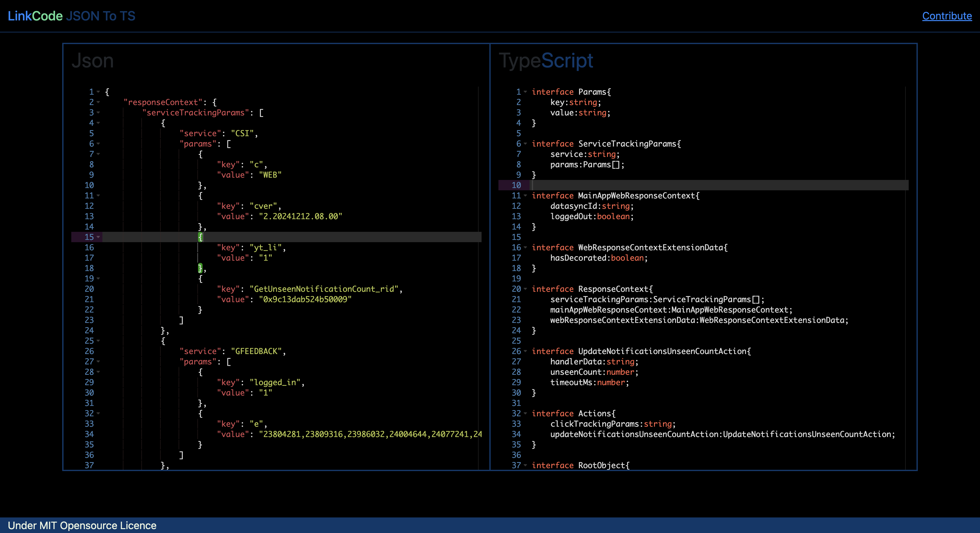Click the "key": "logged_in" line
Image resolution: width=980 pixels, height=533 pixels.
pyautogui.click(x=261, y=382)
